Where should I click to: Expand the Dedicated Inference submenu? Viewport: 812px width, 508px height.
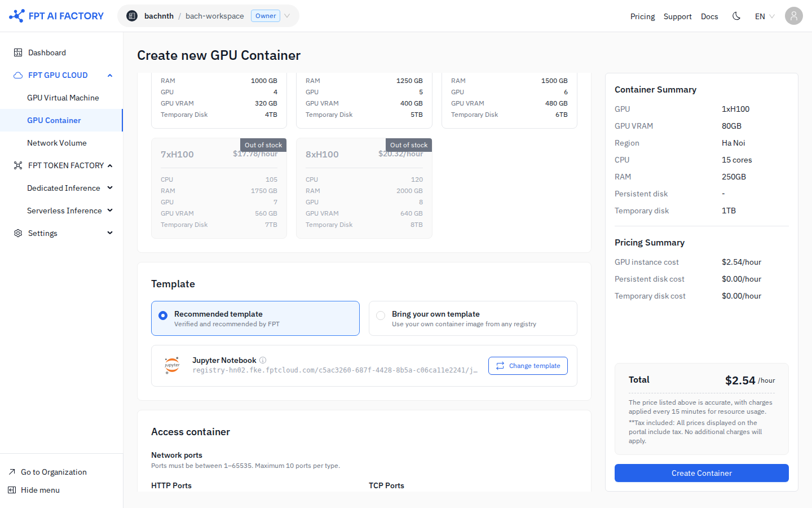click(x=110, y=188)
